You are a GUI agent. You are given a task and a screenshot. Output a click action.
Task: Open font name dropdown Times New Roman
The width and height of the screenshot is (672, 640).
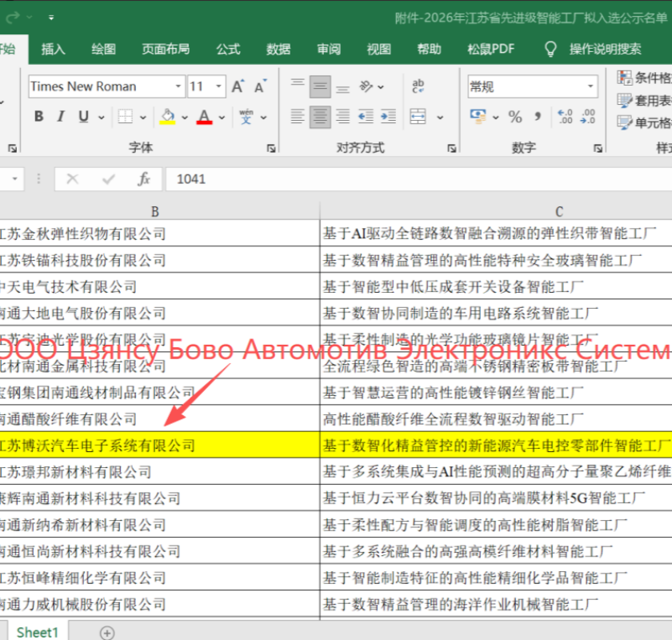click(x=178, y=86)
